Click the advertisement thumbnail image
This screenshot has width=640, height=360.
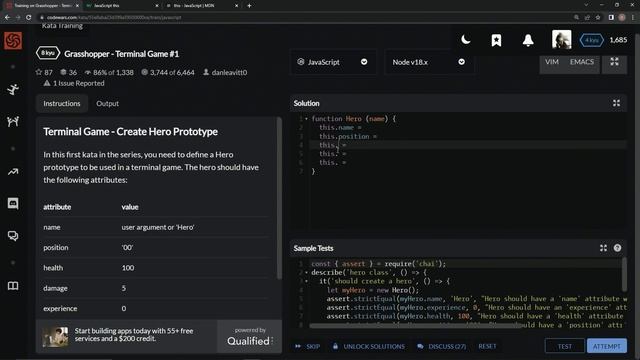[56, 336]
